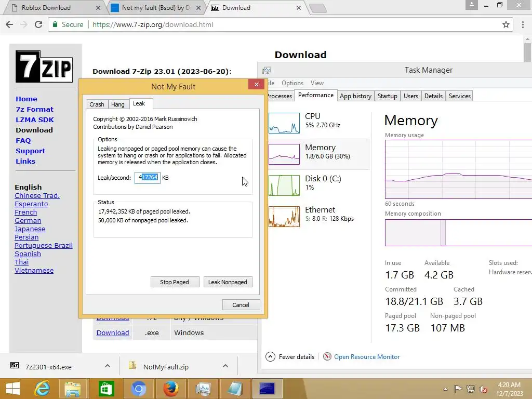Image resolution: width=532 pixels, height=399 pixels.
Task: Select the CPU performance graph thumbnail
Action: pyautogui.click(x=284, y=123)
